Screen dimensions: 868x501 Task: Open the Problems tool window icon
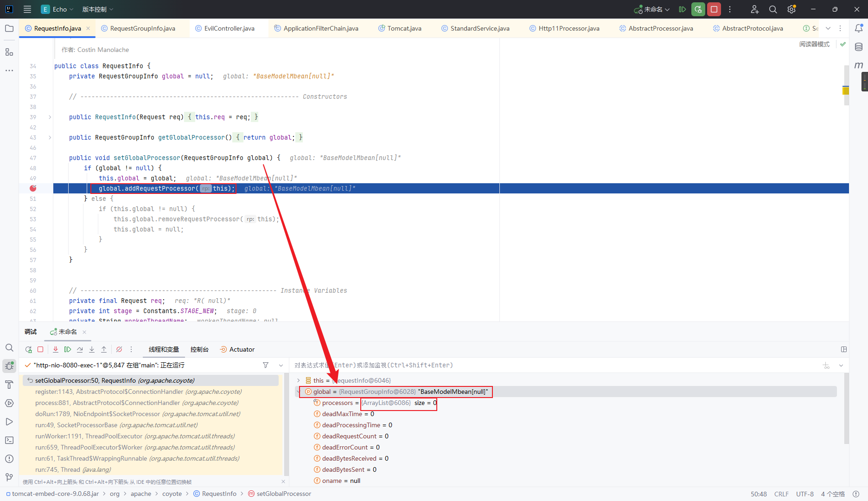[9, 459]
